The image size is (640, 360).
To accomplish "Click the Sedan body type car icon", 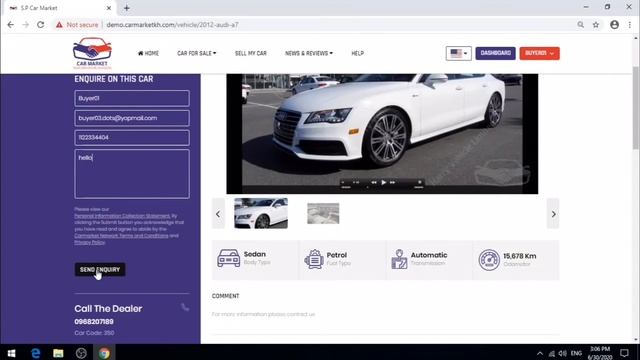I will point(229,258).
